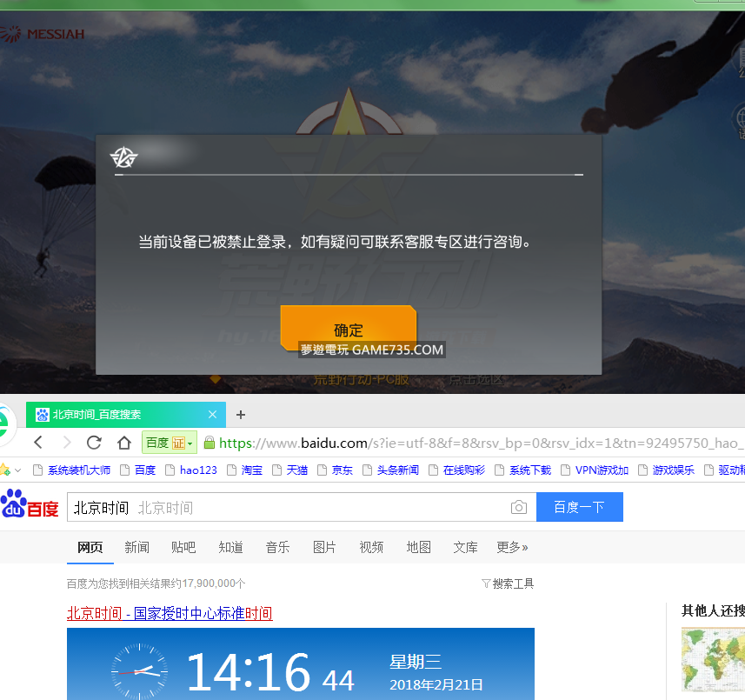Go to the browser home page icon
The width and height of the screenshot is (745, 700).
[x=123, y=443]
